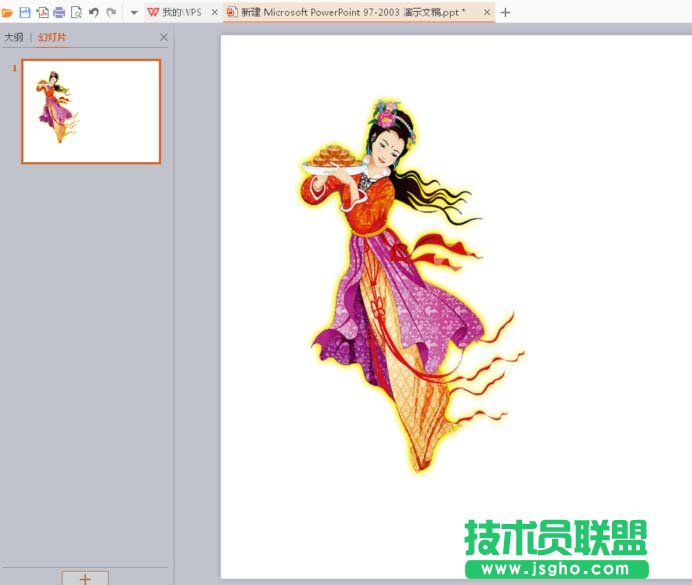Undo the last action
The width and height of the screenshot is (692, 585).
click(x=93, y=12)
